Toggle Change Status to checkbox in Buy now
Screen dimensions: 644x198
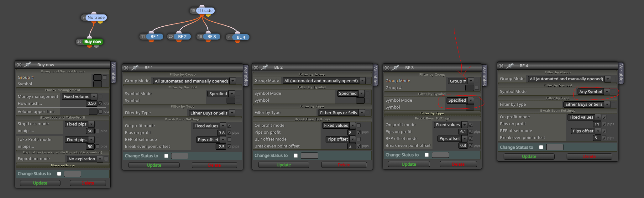click(59, 174)
